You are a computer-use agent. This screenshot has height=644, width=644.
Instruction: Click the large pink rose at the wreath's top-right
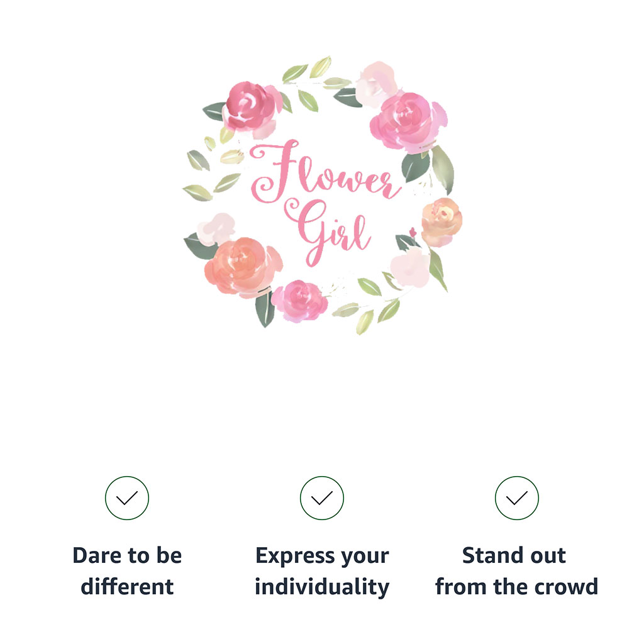(x=406, y=119)
